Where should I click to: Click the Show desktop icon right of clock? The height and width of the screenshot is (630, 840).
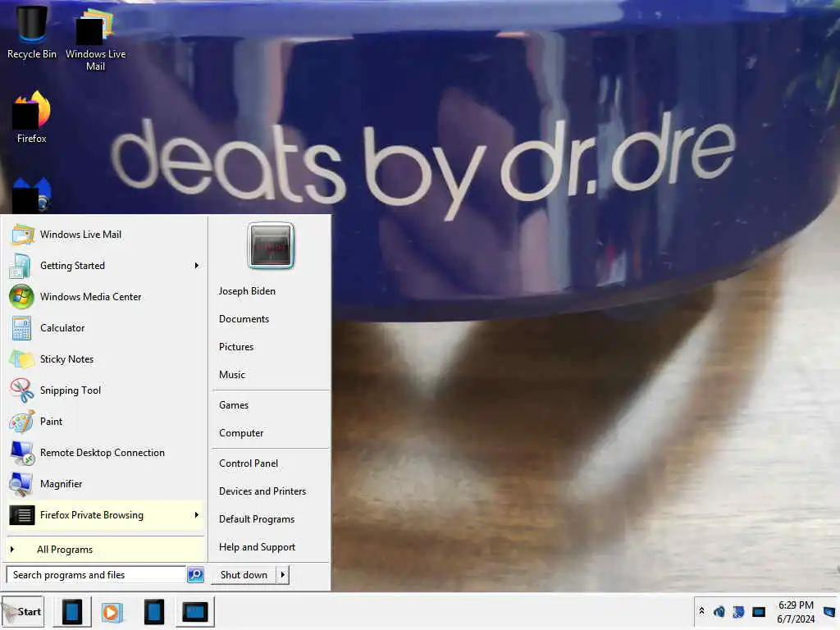point(829,612)
